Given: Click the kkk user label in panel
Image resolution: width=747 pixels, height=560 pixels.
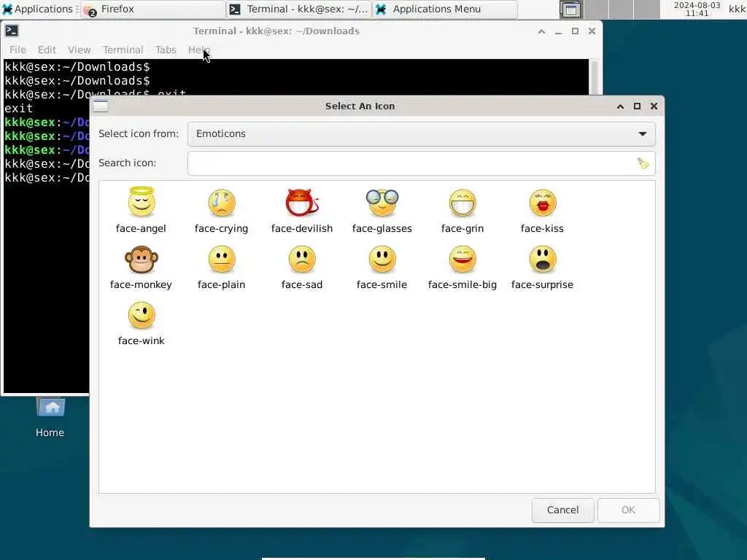Looking at the screenshot, I should 737,9.
